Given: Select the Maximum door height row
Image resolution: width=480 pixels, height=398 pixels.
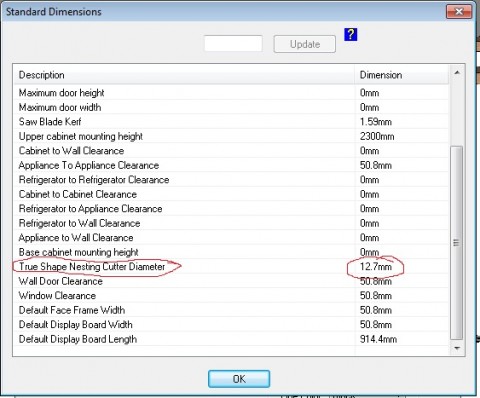Looking at the screenshot, I should click(232, 93).
